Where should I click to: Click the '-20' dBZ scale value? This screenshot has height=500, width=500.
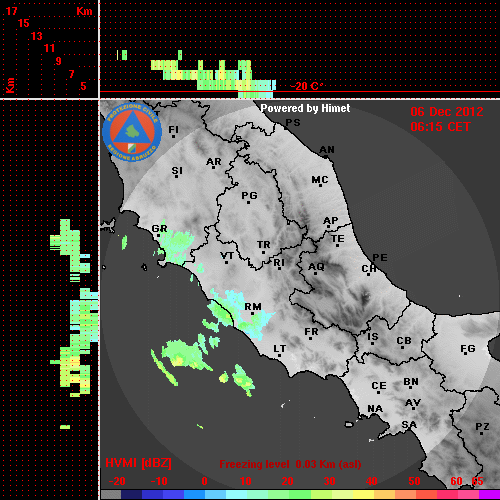[x=117, y=481]
